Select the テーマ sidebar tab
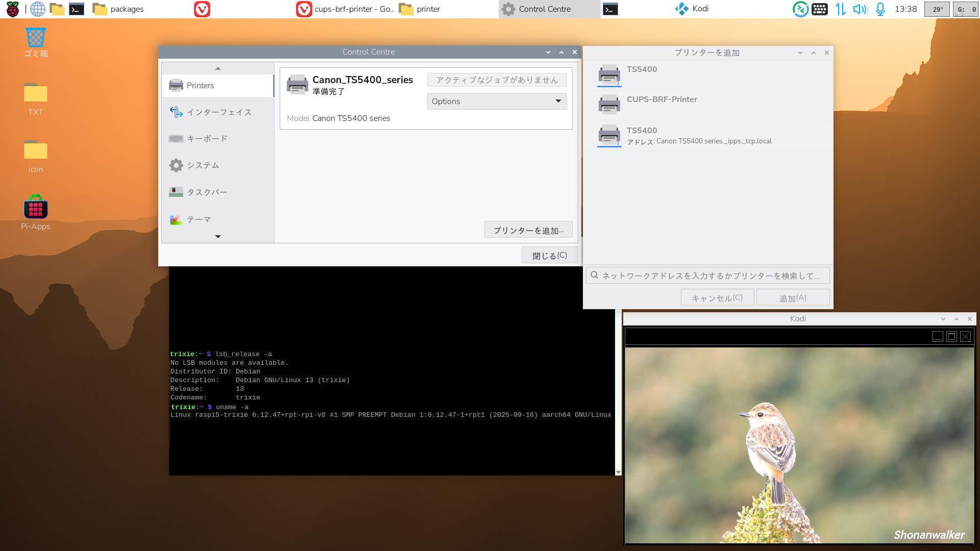The image size is (980, 551). coord(199,219)
